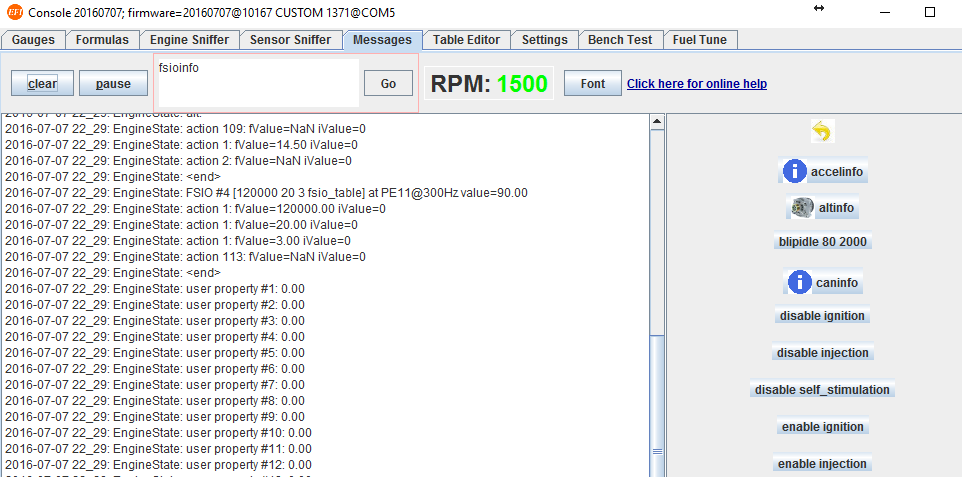Run the accelinfo command button
Viewport: 962px width, 477px height.
point(822,172)
